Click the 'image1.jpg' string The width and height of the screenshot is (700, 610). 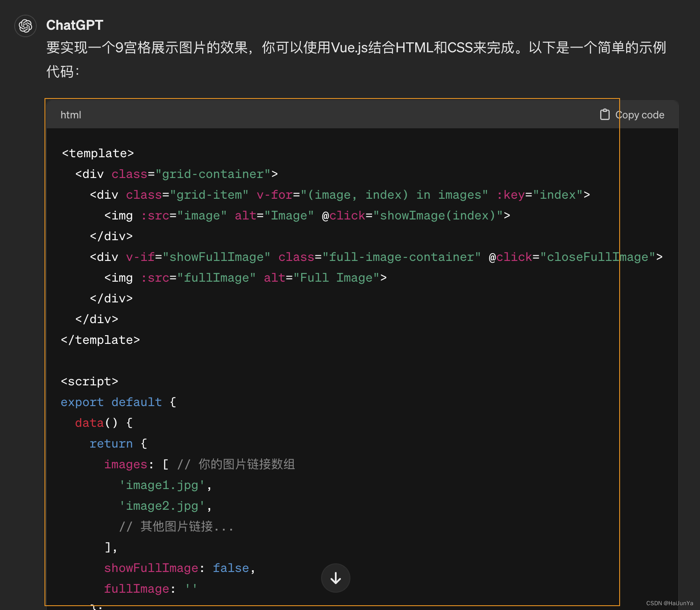click(x=162, y=485)
